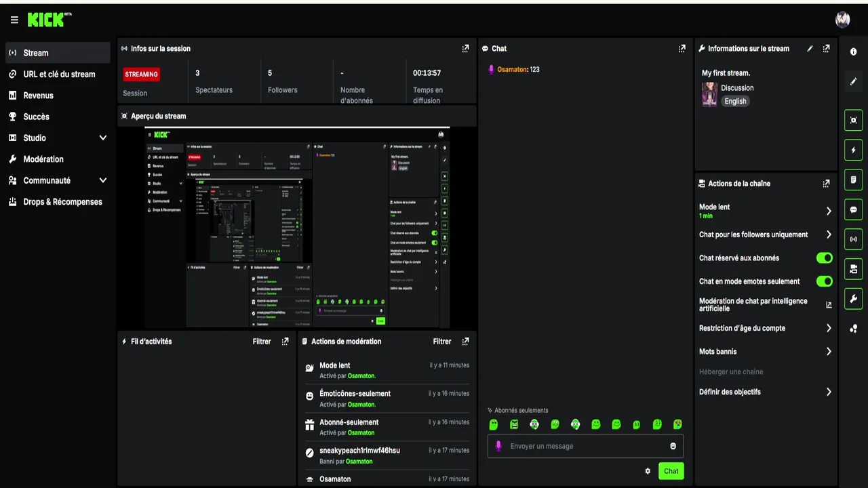Select Stream in the left sidebar

[x=58, y=53]
